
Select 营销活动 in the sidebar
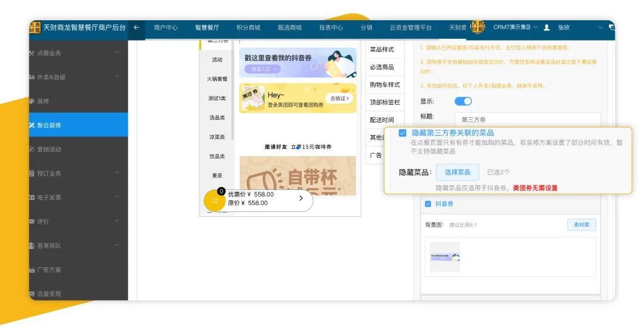pyautogui.click(x=79, y=150)
